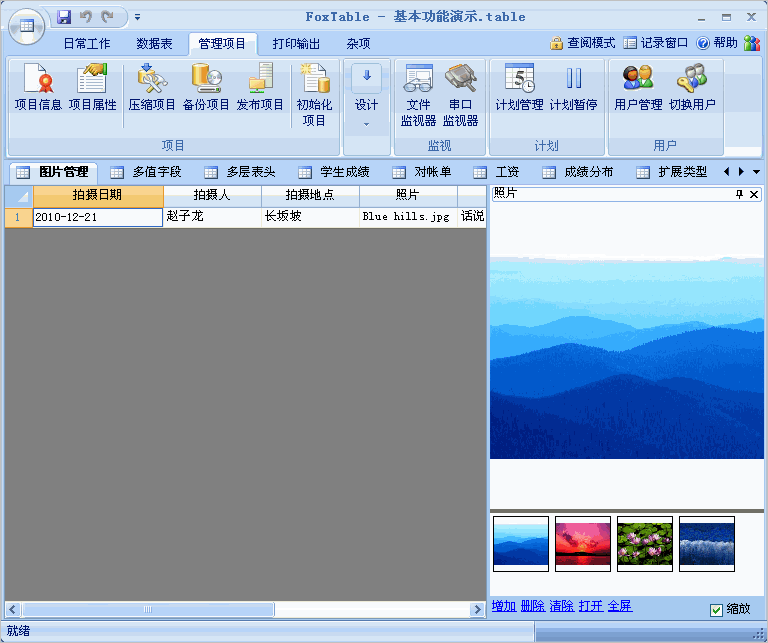The width and height of the screenshot is (768, 643).
Task: Switch to the 打印输出 ribbon tab
Action: pyautogui.click(x=296, y=44)
